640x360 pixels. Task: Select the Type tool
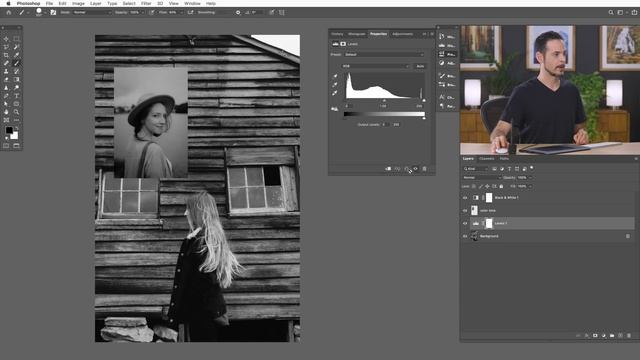17,96
